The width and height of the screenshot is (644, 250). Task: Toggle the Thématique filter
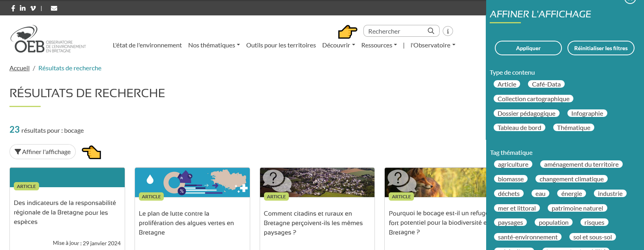[x=574, y=128]
